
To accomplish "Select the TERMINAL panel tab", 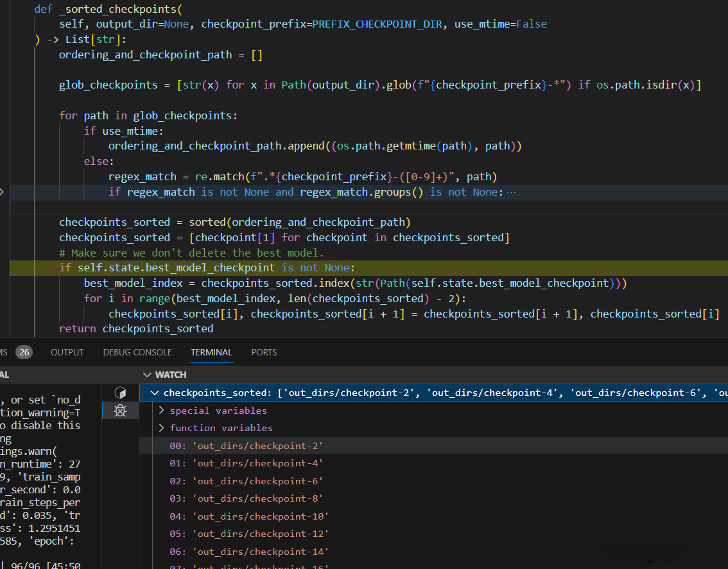I will tap(211, 352).
